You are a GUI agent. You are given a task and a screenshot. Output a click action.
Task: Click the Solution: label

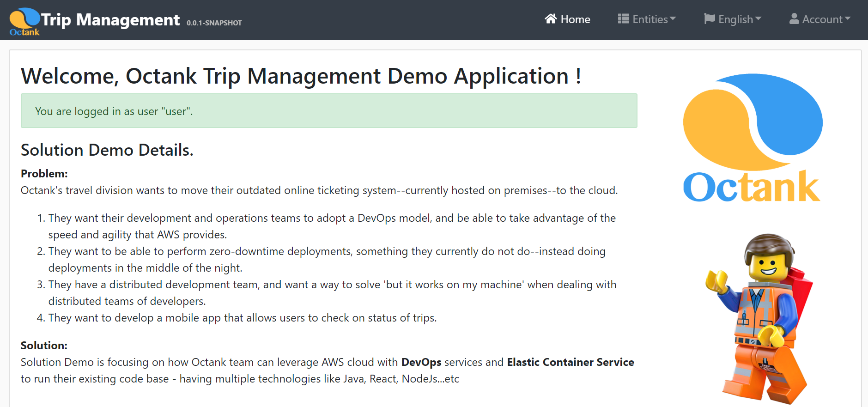(x=44, y=346)
